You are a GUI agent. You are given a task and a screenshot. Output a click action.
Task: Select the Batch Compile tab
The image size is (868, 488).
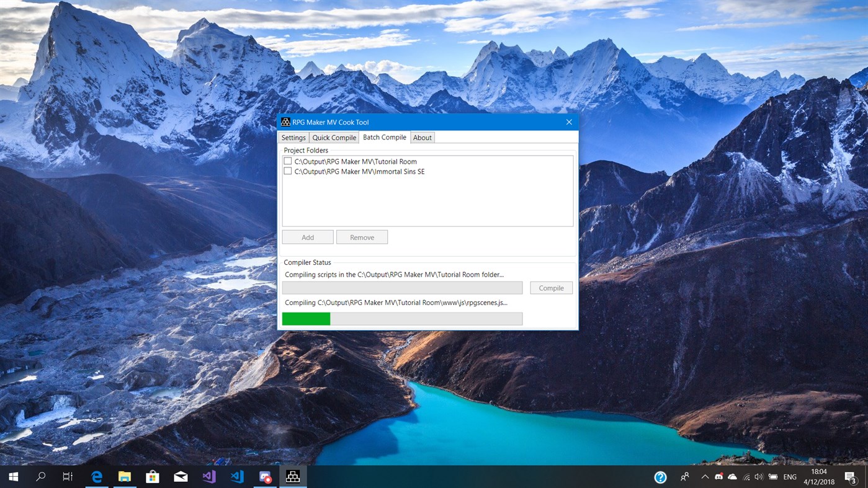click(385, 137)
